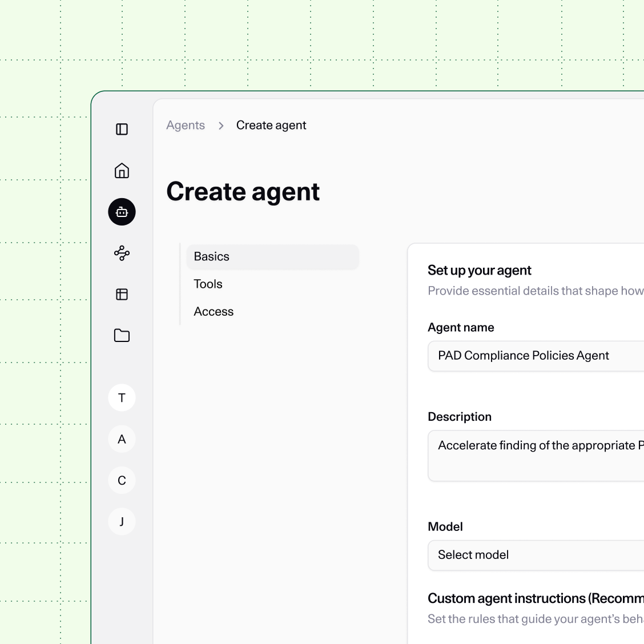The height and width of the screenshot is (644, 644).
Task: Select the Agents robot icon
Action: (x=122, y=212)
